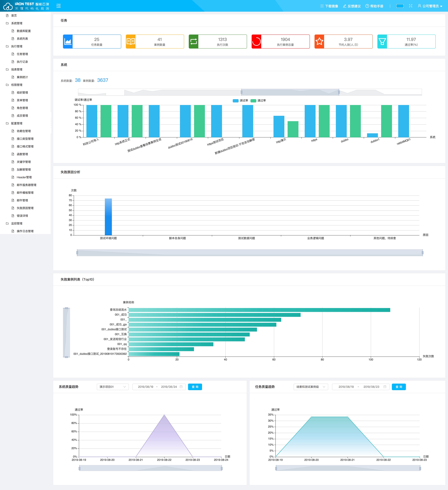Click left handle of system chart zoom slider

[x=241, y=92]
